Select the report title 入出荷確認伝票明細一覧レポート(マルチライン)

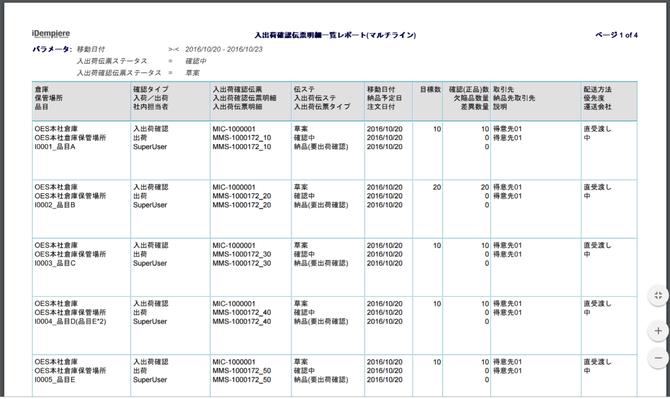pos(335,35)
